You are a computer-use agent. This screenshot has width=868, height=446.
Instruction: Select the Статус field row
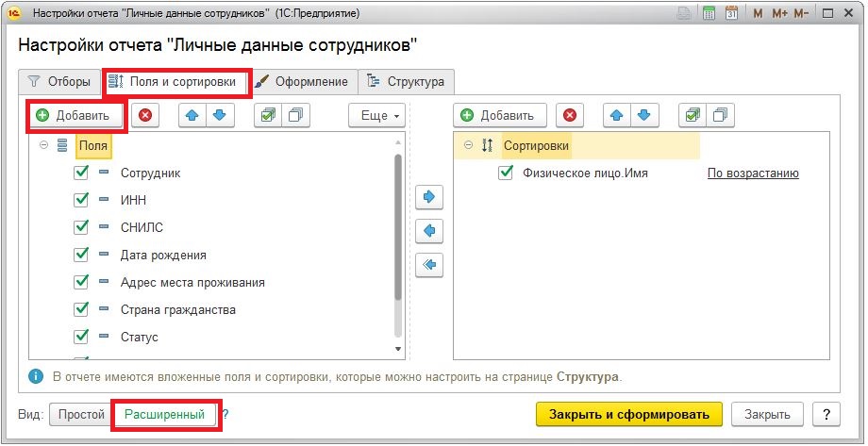[210, 337]
